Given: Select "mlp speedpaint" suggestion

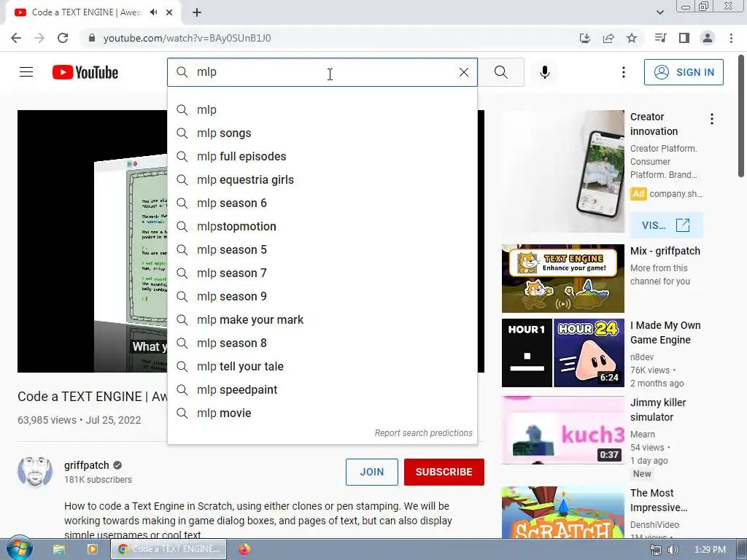Looking at the screenshot, I should click(x=322, y=390).
